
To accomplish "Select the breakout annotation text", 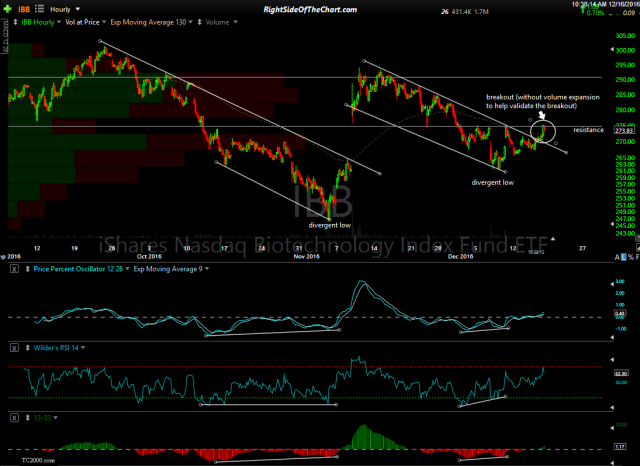I will pos(543,101).
